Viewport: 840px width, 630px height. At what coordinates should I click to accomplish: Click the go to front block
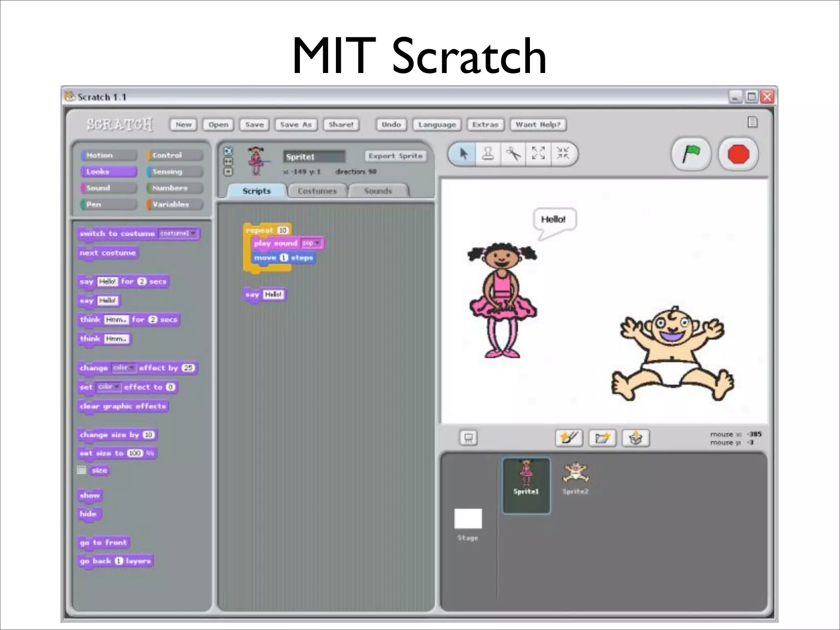(103, 543)
